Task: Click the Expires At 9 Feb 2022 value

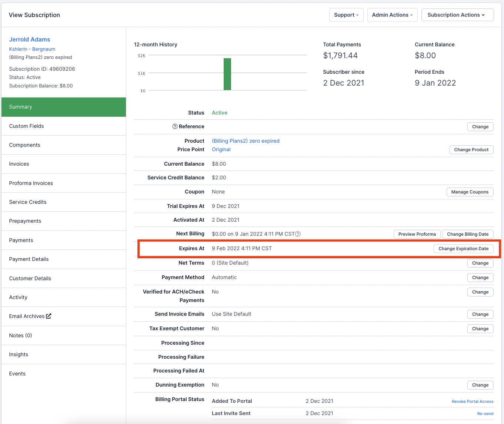Action: coord(242,248)
